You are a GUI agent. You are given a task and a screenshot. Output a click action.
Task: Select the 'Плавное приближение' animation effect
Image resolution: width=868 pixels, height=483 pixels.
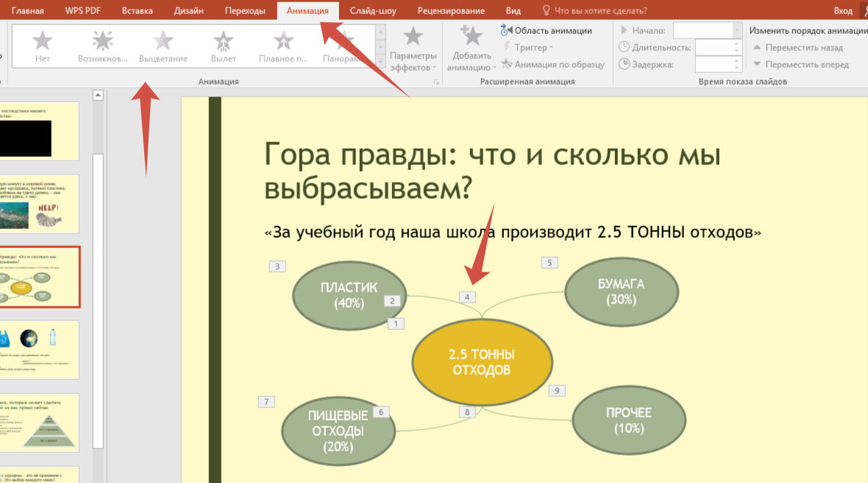pos(283,46)
